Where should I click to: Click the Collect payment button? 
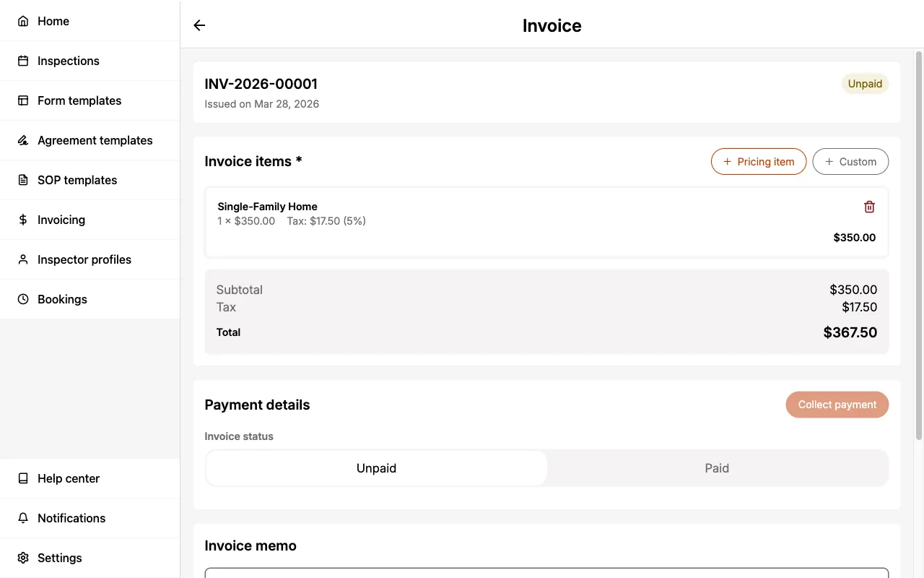coord(837,405)
